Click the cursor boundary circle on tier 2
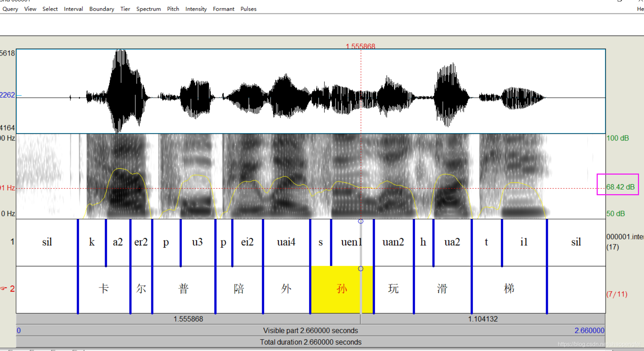644x351 pixels. point(361,268)
